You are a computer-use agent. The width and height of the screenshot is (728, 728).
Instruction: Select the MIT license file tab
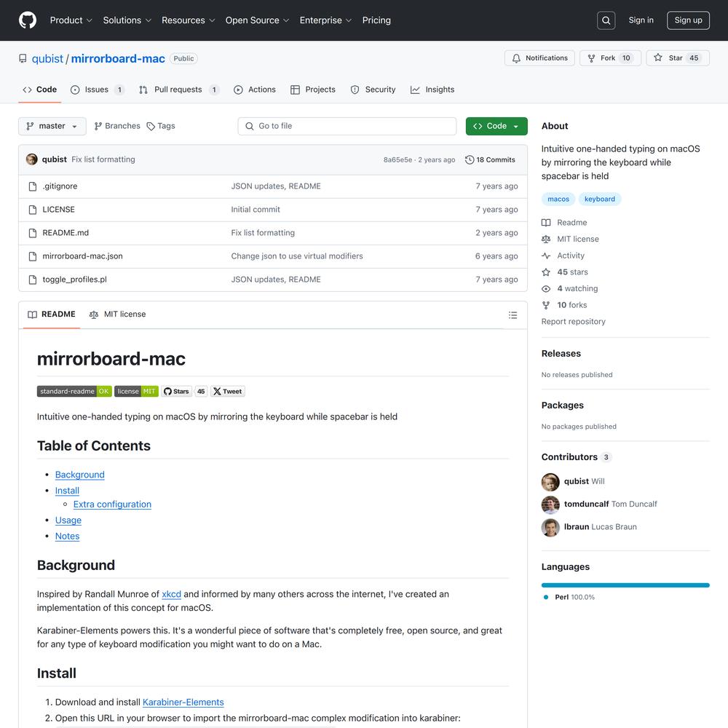coord(117,314)
